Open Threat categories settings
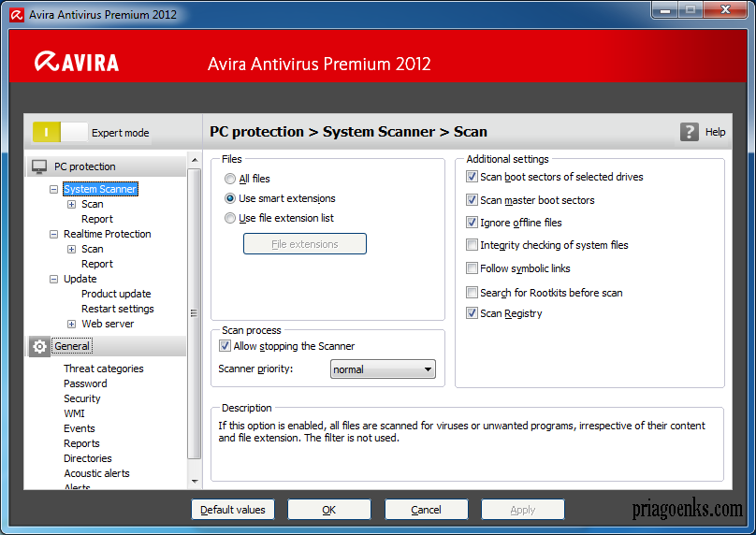756x535 pixels. (103, 369)
